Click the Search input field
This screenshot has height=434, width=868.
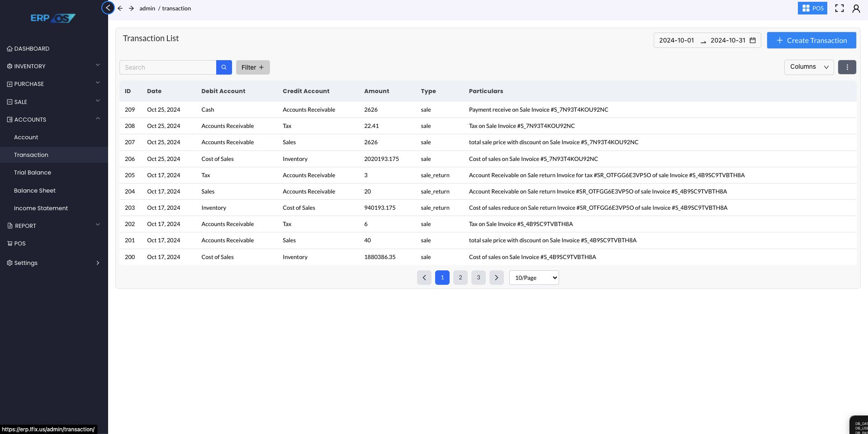168,67
